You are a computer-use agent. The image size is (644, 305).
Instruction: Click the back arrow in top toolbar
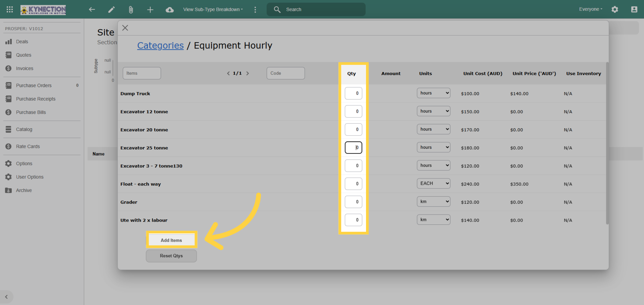click(92, 10)
